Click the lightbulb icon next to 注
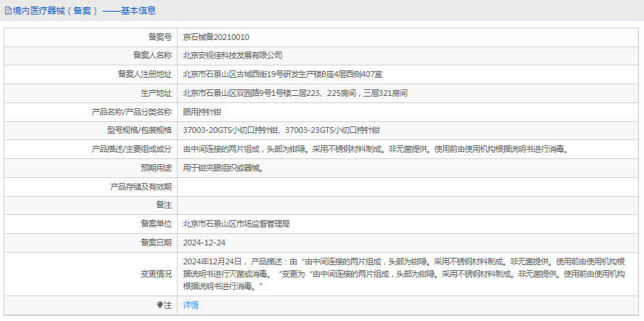 (160, 305)
